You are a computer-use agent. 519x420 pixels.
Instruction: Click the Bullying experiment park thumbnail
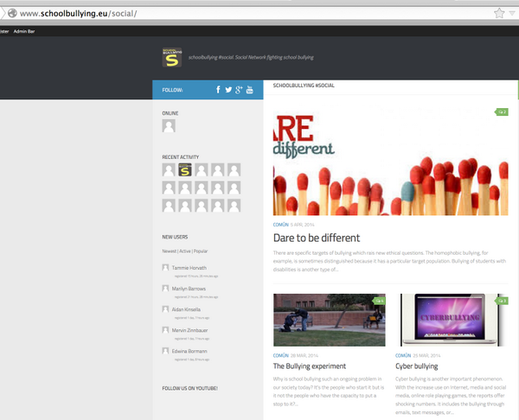[330, 320]
